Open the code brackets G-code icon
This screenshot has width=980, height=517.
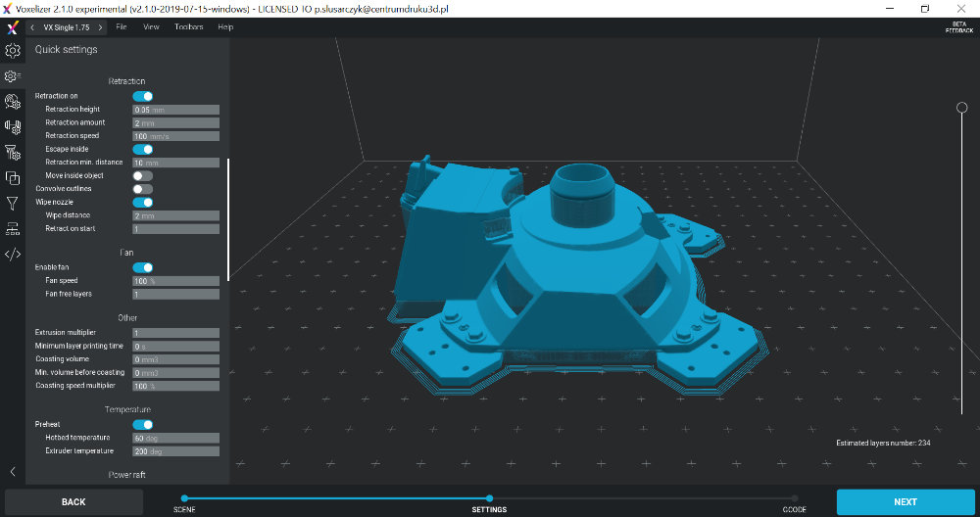click(12, 255)
